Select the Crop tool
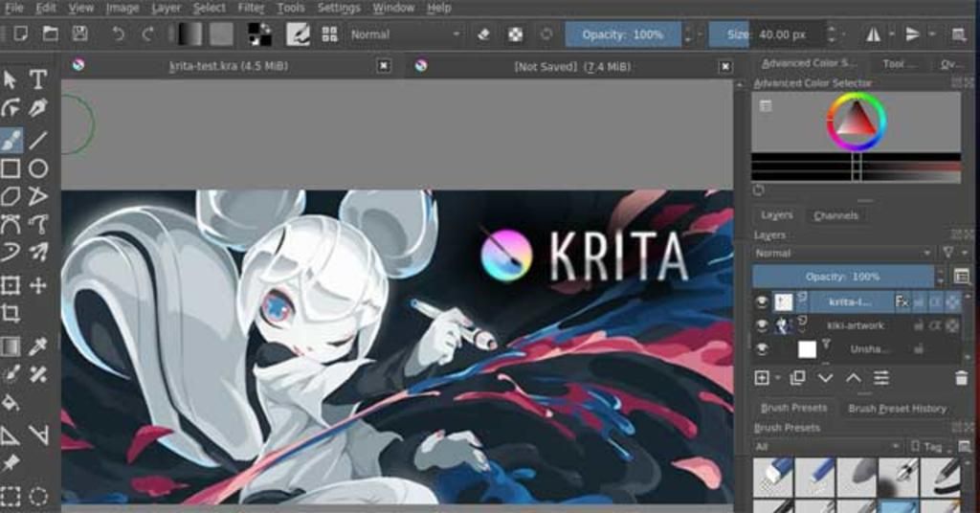 tap(11, 313)
